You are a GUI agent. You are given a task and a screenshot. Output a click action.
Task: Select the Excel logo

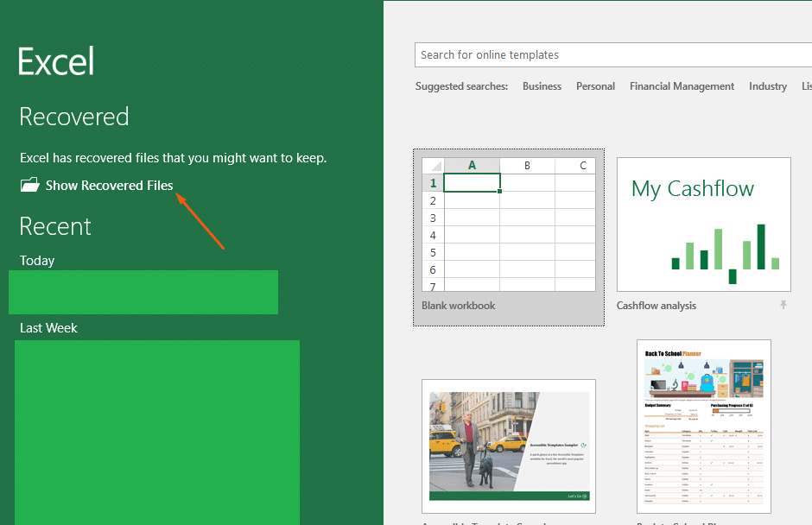click(54, 60)
